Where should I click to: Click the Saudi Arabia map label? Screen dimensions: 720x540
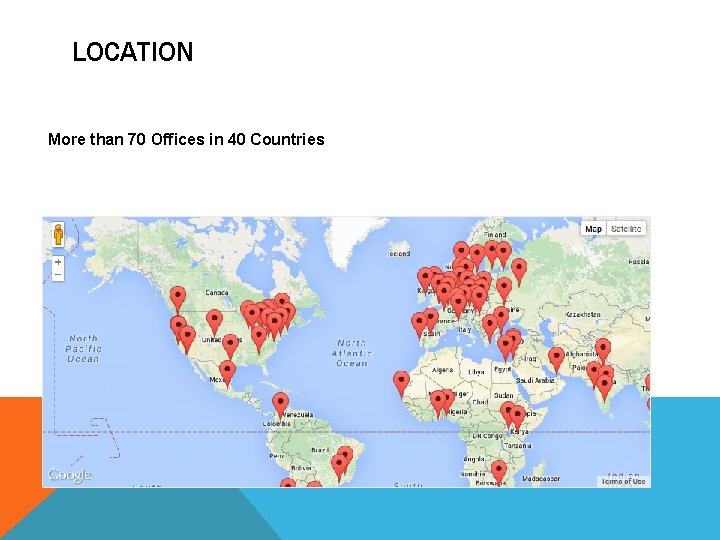[x=535, y=380]
